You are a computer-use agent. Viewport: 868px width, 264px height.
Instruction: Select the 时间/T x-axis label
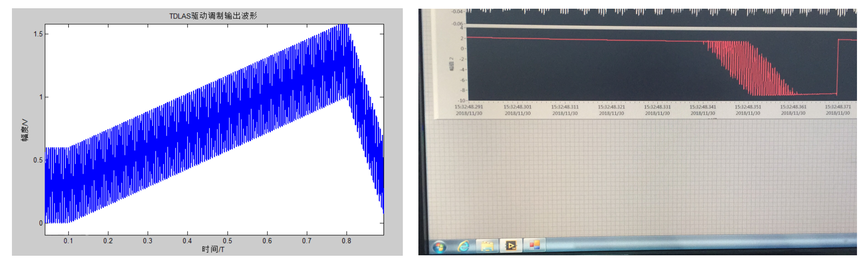pos(213,249)
